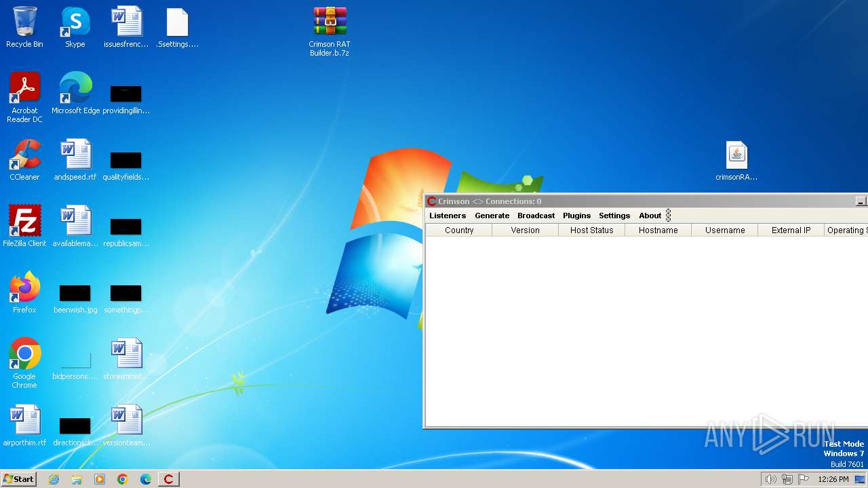The width and height of the screenshot is (868, 488).
Task: Select the Recycle Bin desktop icon
Action: pyautogui.click(x=24, y=28)
